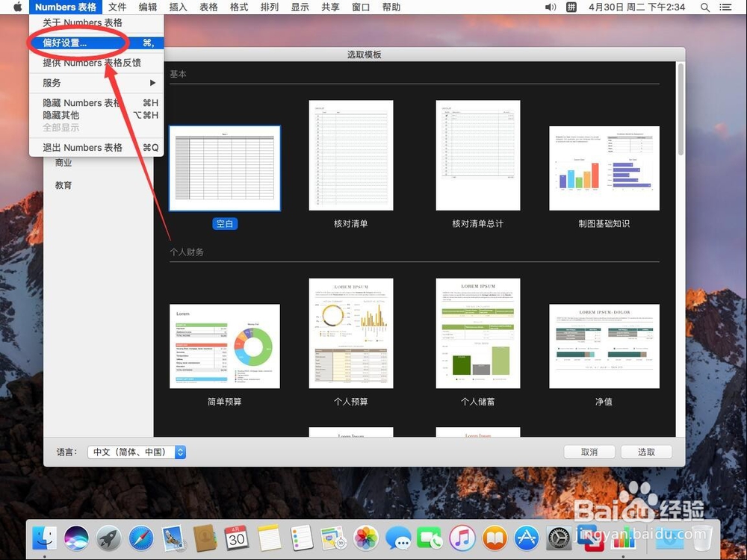The width and height of the screenshot is (747, 560).
Task: Click the Numbers bar-chart Dock icon
Action: click(623, 538)
